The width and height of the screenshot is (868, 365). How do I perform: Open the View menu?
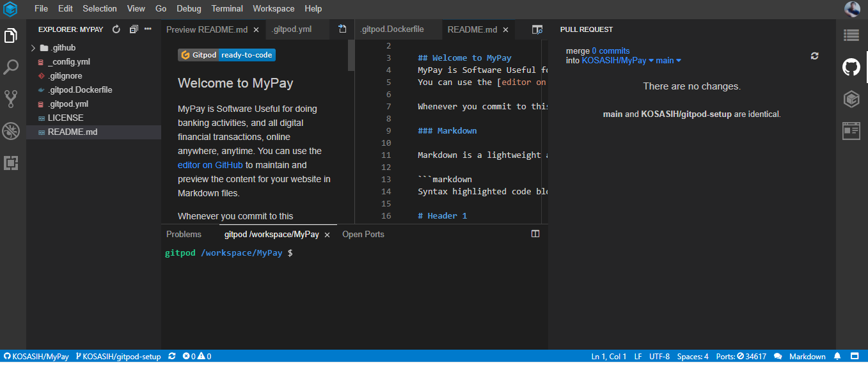136,8
